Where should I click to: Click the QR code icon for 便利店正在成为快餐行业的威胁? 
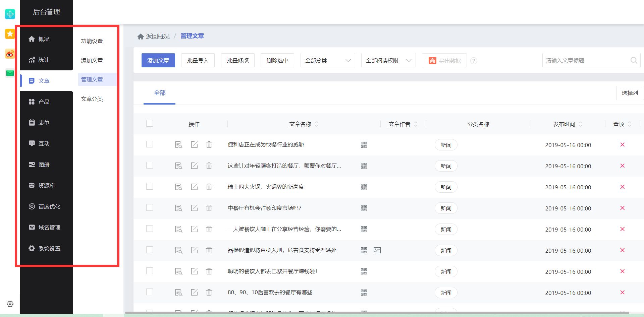[363, 145]
